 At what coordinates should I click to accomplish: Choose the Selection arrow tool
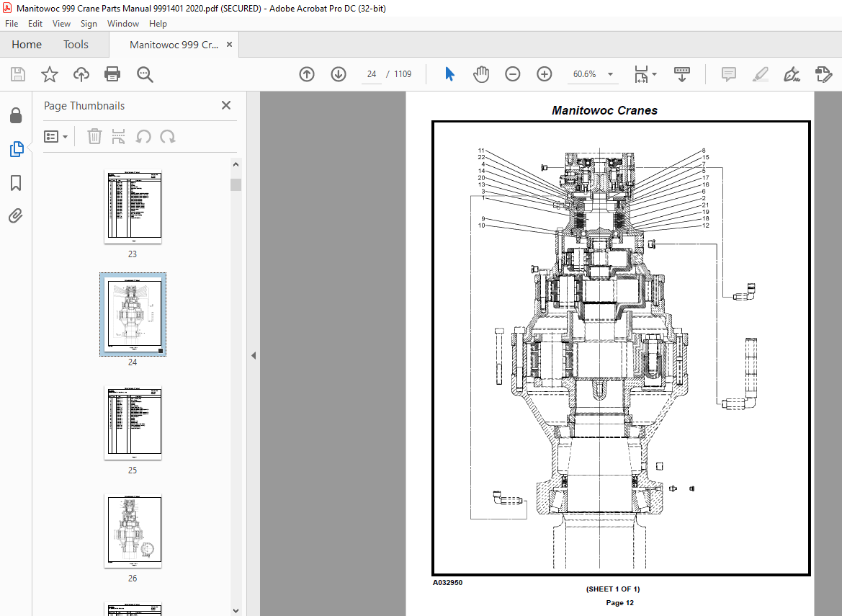449,74
